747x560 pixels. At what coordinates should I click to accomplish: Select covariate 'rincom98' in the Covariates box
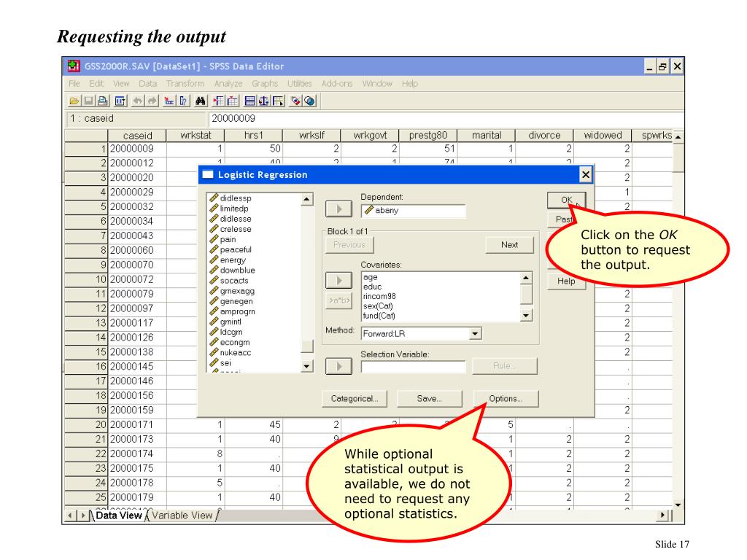click(379, 296)
